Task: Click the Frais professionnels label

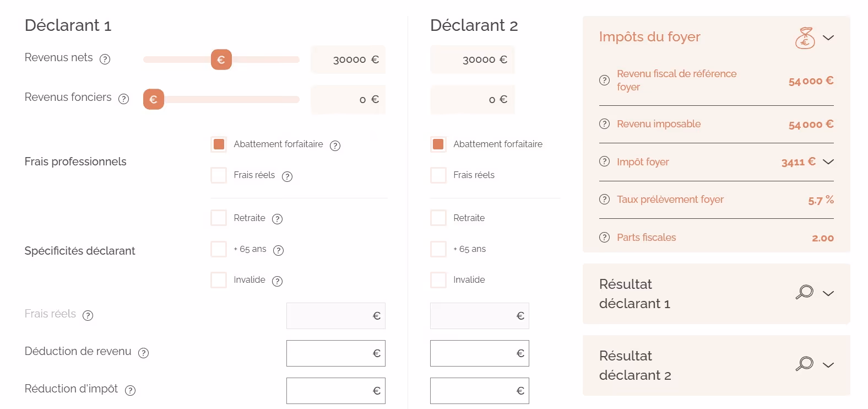Action: click(75, 162)
